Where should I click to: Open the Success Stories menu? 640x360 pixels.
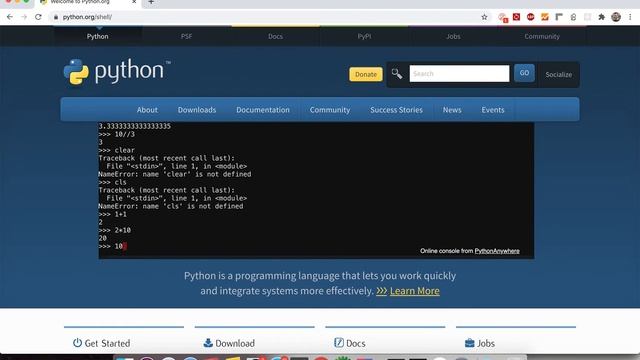click(396, 110)
